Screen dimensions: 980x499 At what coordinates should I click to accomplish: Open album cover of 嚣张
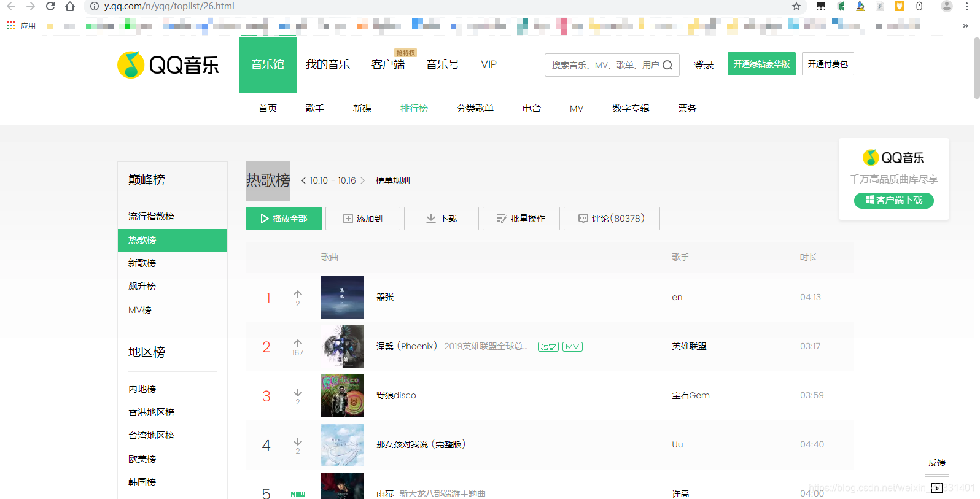pyautogui.click(x=343, y=298)
